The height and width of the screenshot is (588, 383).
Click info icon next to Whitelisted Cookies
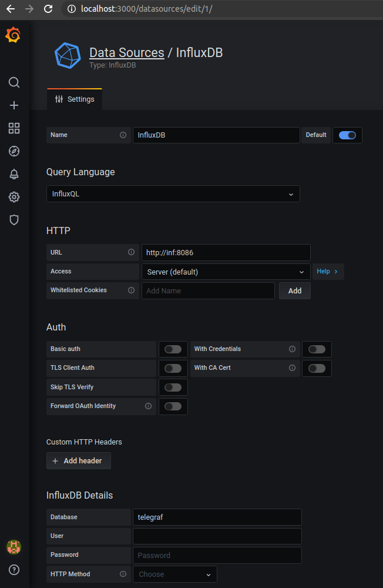point(131,290)
